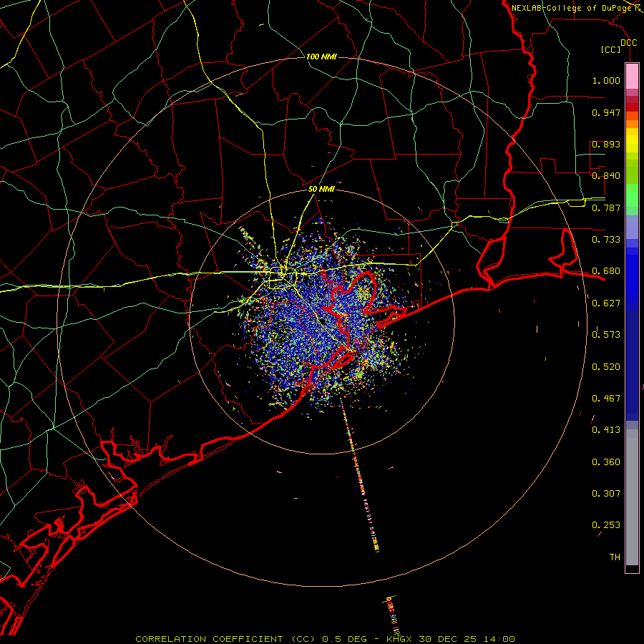Screen dimensions: 644x644
Task: Click the [CC] units label
Action: coord(611,49)
